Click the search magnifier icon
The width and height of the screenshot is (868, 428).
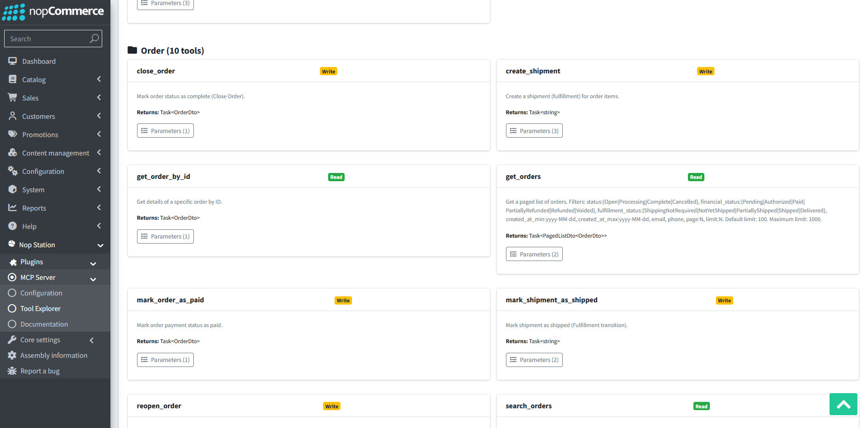[94, 39]
